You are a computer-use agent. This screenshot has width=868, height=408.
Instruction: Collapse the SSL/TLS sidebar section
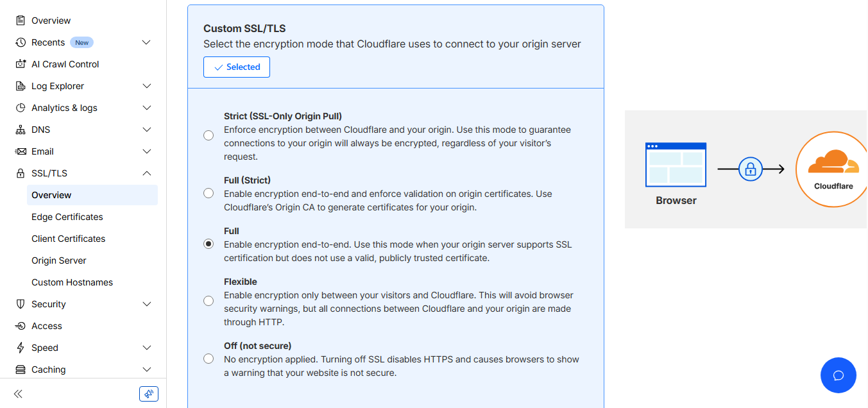tap(146, 173)
